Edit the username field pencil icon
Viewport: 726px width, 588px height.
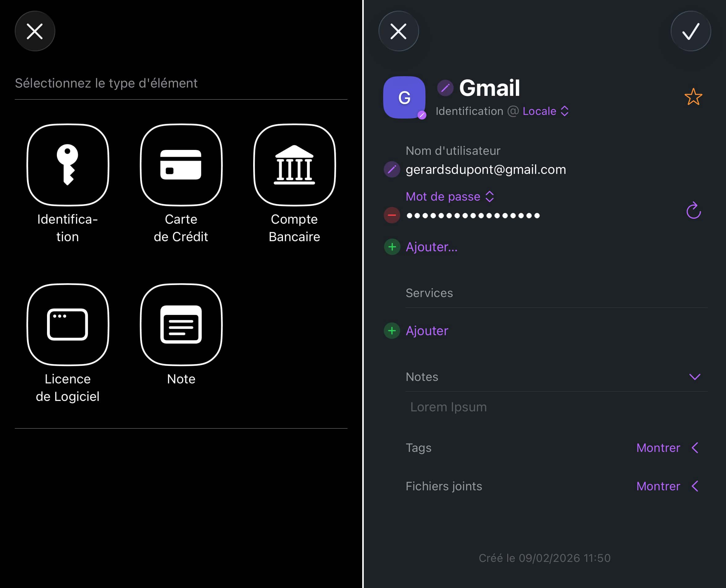pos(392,169)
